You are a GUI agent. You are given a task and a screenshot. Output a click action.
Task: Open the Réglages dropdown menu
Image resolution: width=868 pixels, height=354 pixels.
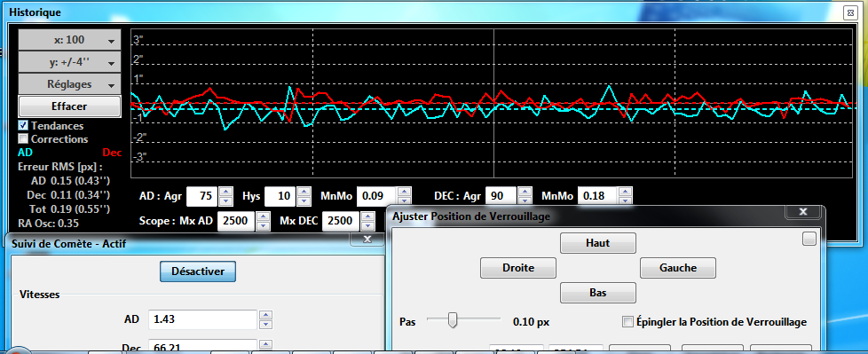coord(69,84)
